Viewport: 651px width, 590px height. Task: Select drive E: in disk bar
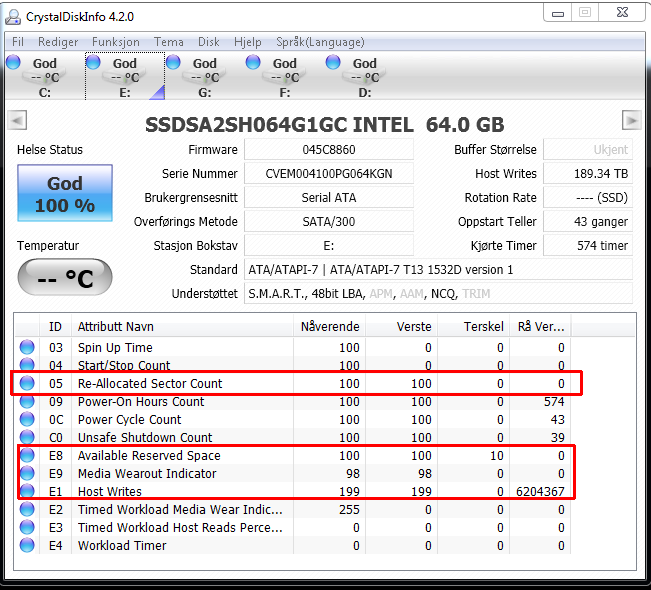pyautogui.click(x=125, y=76)
